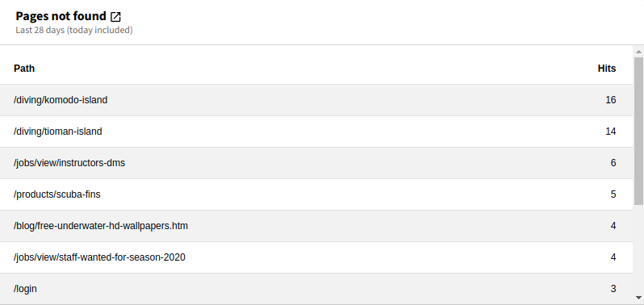The width and height of the screenshot is (644, 305).
Task: Click the /blog/free-underwater-hd-wallpapers.htm path
Action: click(101, 226)
